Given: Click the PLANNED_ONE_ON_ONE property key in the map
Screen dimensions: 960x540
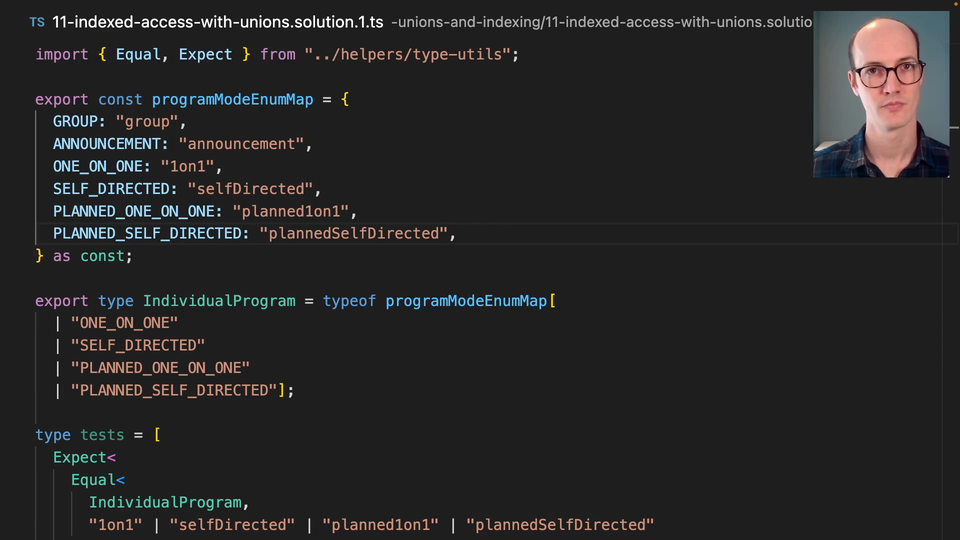Looking at the screenshot, I should coord(138,211).
